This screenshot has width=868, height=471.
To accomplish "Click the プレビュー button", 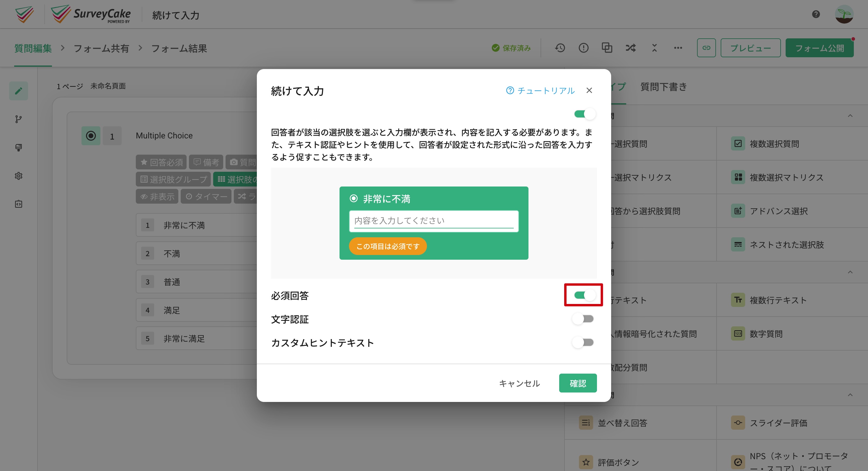I will coord(750,48).
